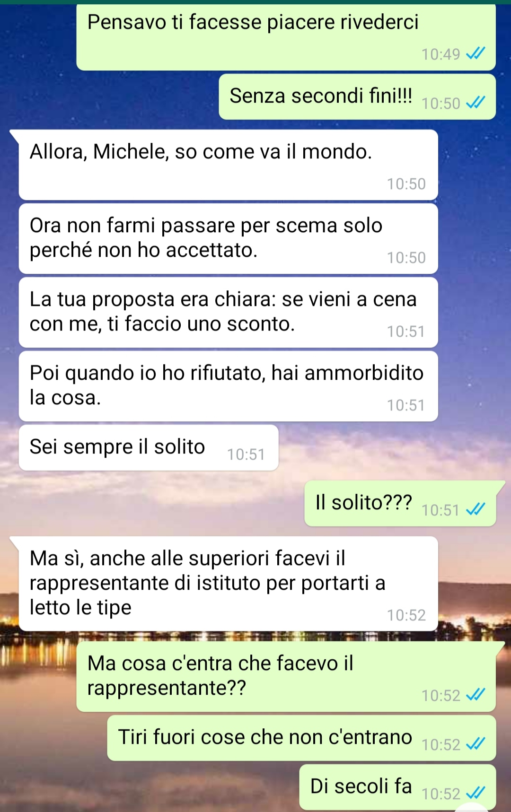
Task: Click read ticks on "Ma cosa c'entra" message
Action: [476, 695]
